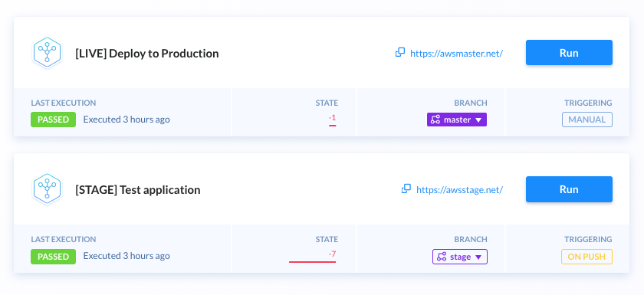Open the stage branch dropdown

[460, 257]
